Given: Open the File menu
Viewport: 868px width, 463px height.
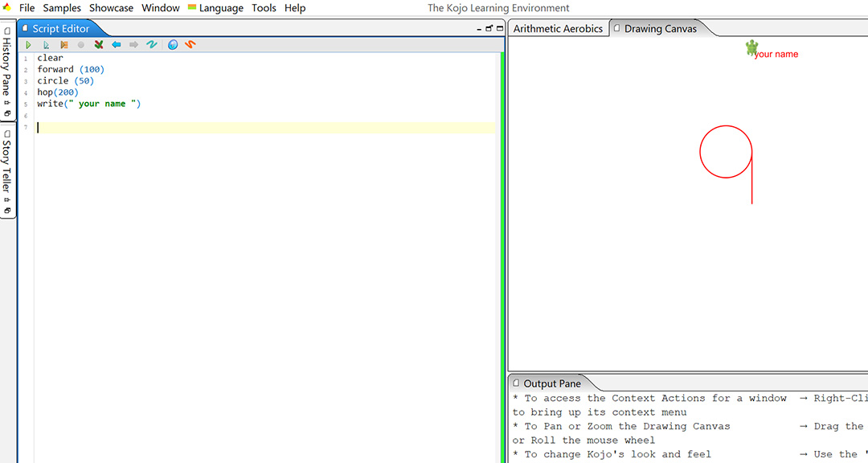Looking at the screenshot, I should [x=27, y=8].
